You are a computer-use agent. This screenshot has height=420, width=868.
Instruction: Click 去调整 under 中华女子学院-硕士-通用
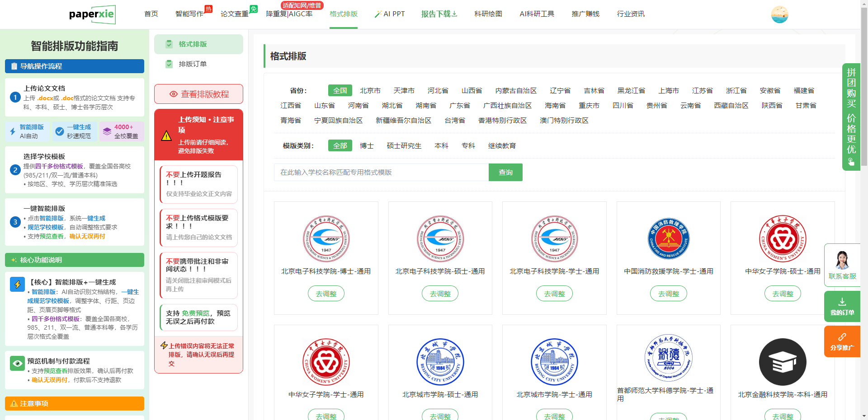click(783, 294)
